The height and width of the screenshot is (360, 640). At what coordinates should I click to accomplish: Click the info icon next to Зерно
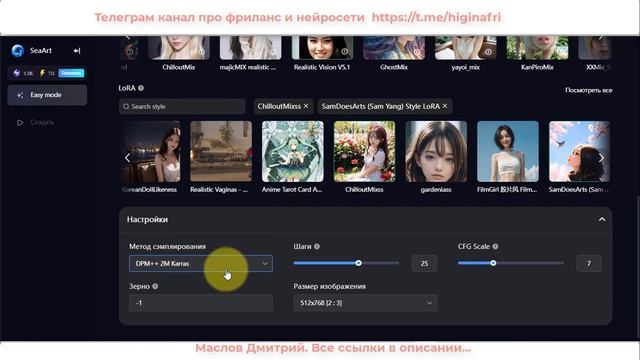pos(155,287)
